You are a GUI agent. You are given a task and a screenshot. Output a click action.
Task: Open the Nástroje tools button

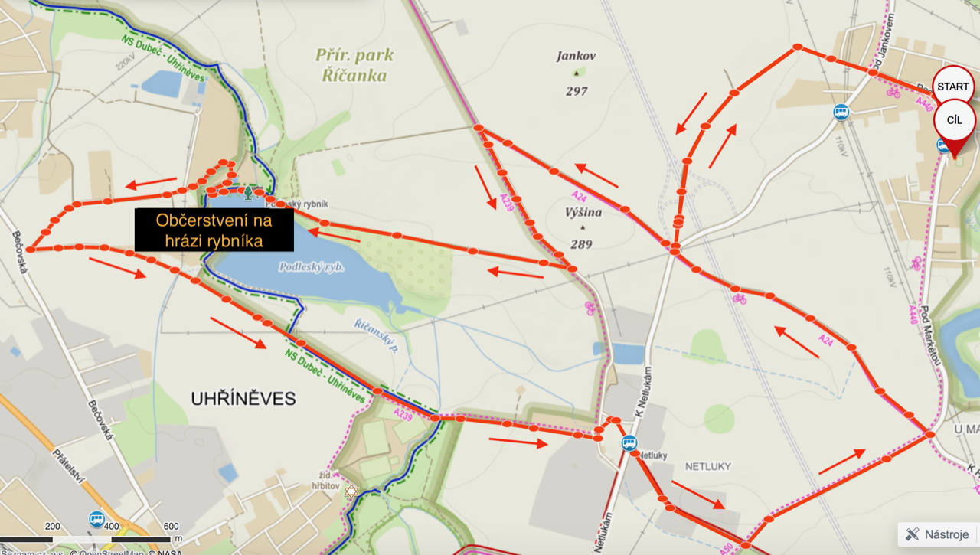click(938, 534)
